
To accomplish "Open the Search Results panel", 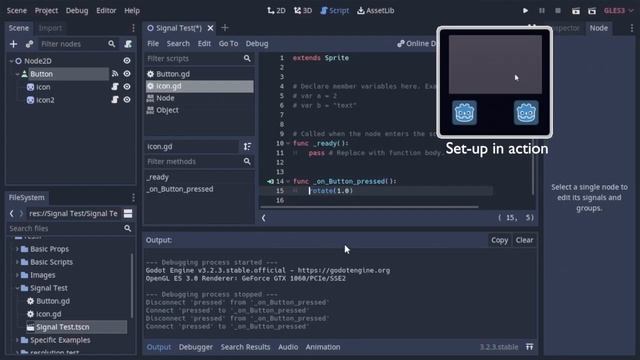I will pos(245,347).
